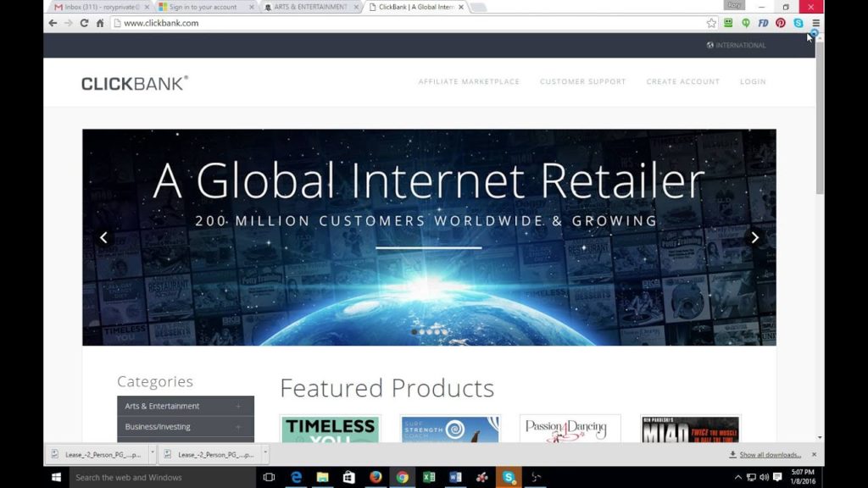Screen dimensions: 868x488
Task: Open Surf Strength Coach product thumbnail
Action: click(x=450, y=429)
